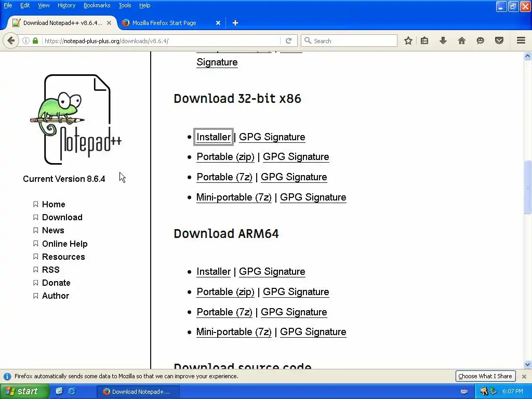Open the Edit menu

(25, 5)
